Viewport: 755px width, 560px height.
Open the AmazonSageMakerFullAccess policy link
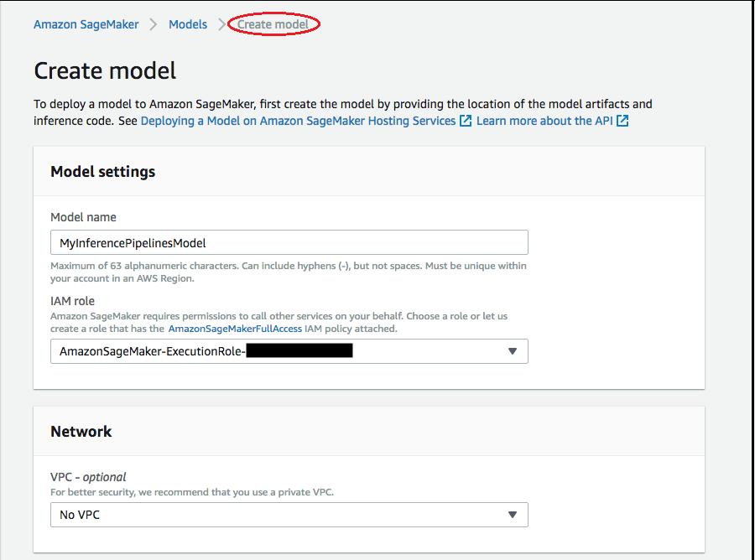click(x=235, y=328)
